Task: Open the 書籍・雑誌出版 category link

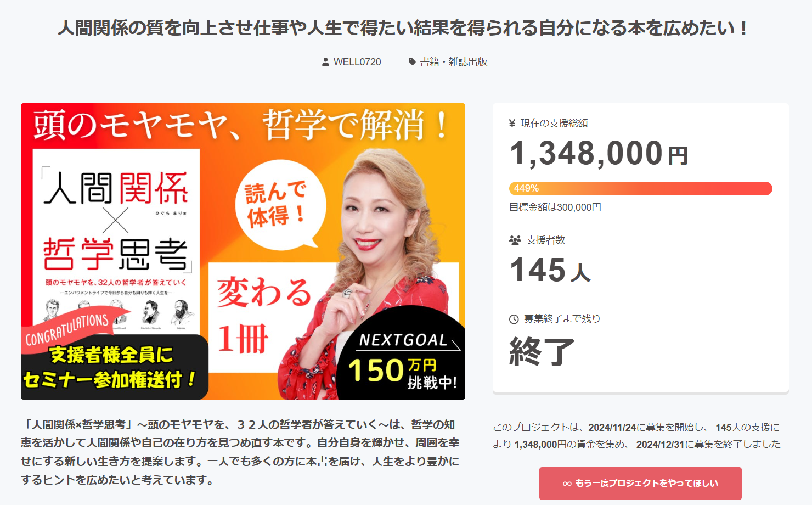Action: [454, 62]
